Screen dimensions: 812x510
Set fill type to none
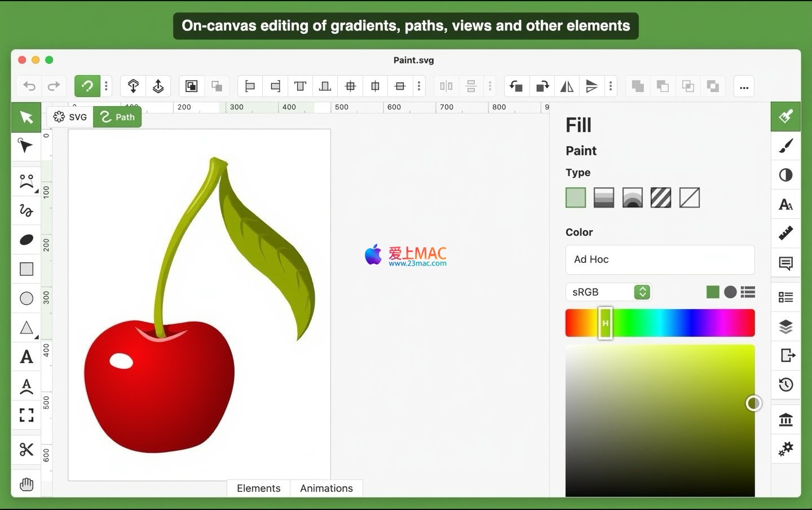click(x=689, y=198)
